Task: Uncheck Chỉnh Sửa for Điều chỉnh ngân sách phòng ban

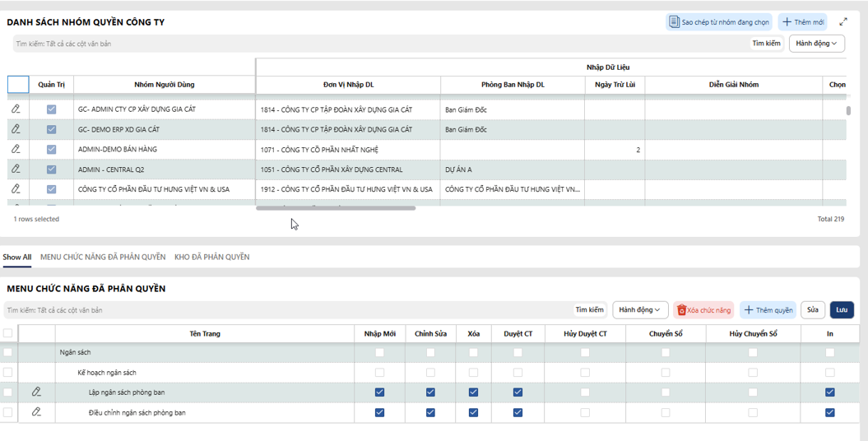Action: (x=430, y=412)
